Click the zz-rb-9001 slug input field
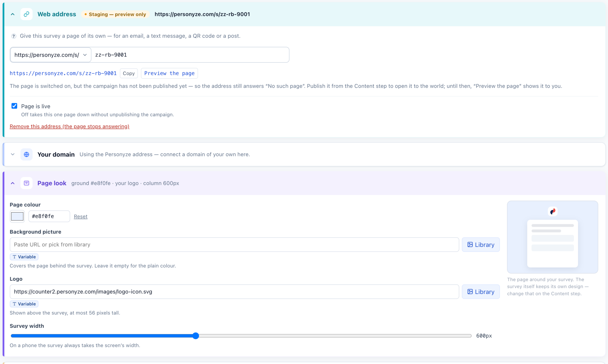 coord(190,55)
